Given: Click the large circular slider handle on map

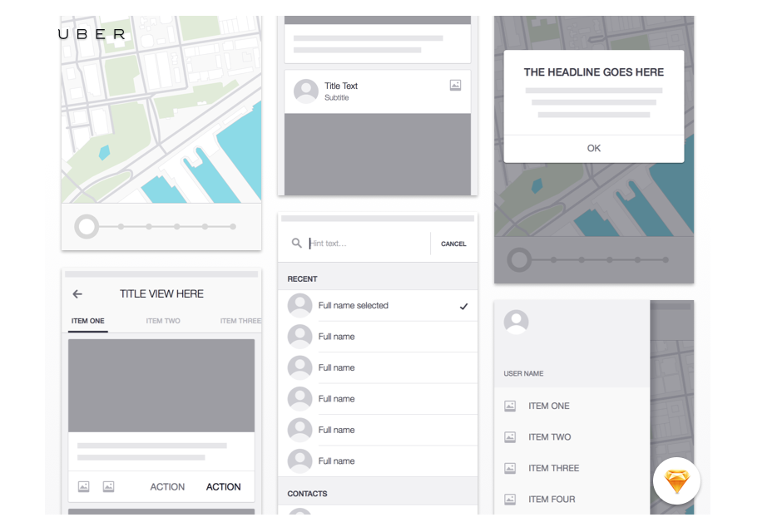Looking at the screenshot, I should 87,226.
